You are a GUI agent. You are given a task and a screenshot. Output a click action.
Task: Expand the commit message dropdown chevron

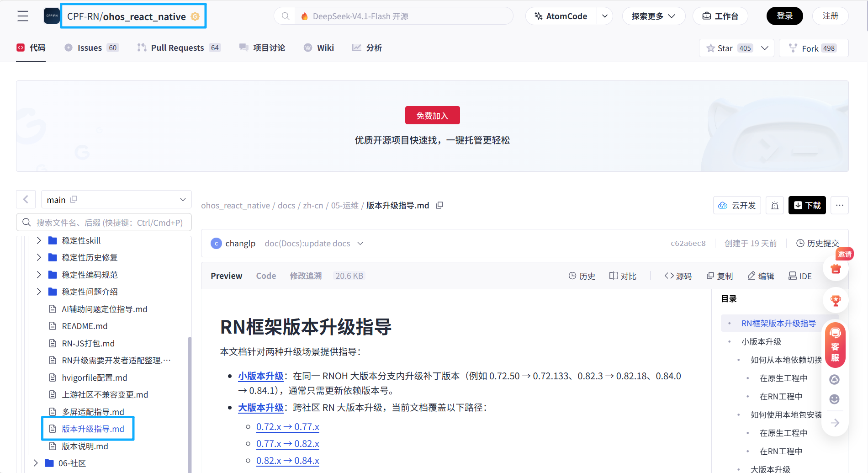[360, 243]
